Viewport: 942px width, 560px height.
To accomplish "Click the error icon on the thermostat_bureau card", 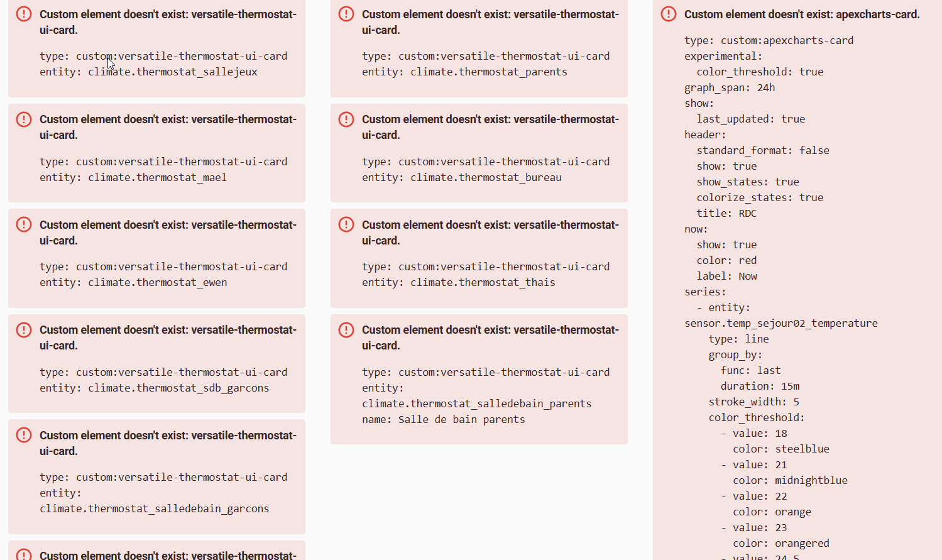I will click(346, 119).
